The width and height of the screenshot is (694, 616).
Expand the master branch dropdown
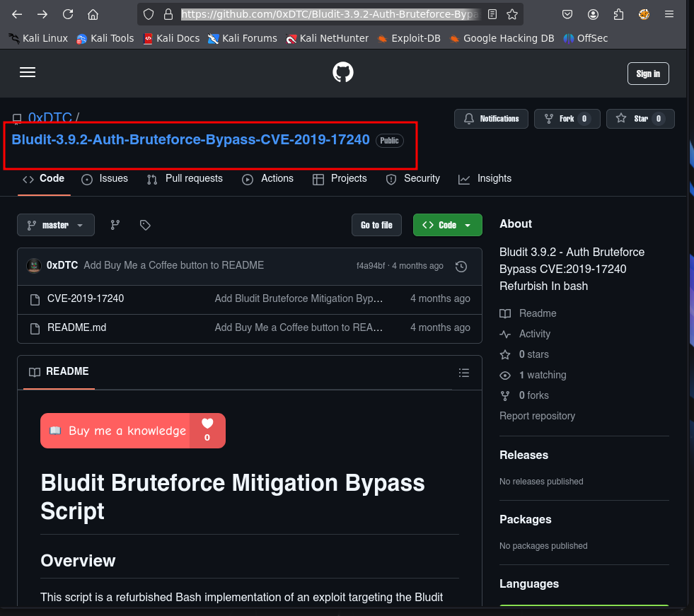56,225
